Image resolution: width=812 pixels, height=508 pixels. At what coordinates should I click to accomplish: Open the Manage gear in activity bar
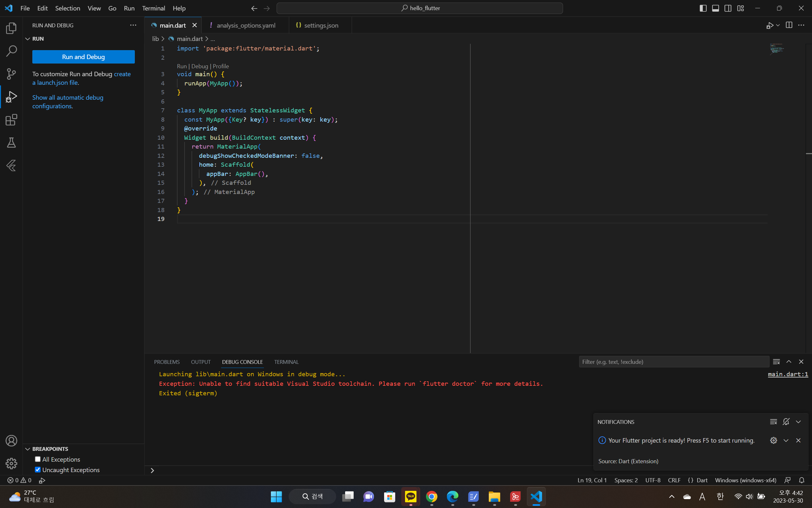click(11, 463)
